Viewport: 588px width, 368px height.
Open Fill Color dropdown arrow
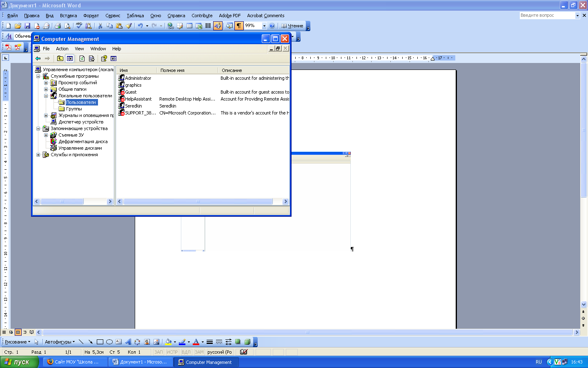pyautogui.click(x=175, y=342)
